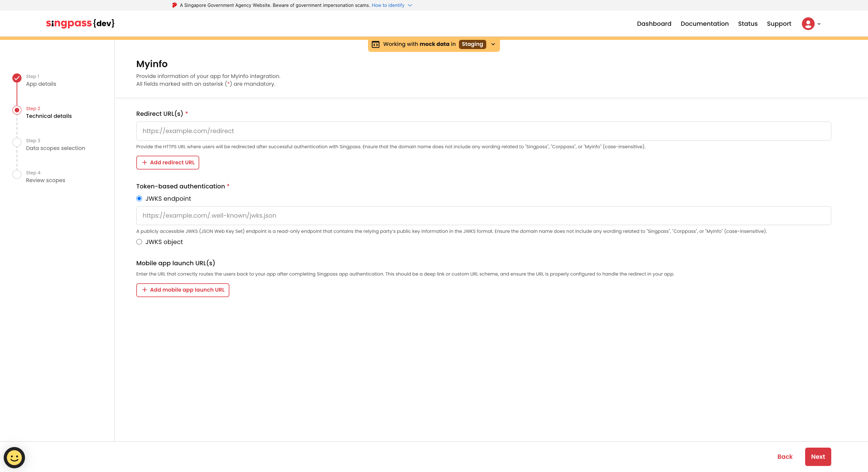Click the Add redirect URL button
The height and width of the screenshot is (472, 868).
coord(167,162)
